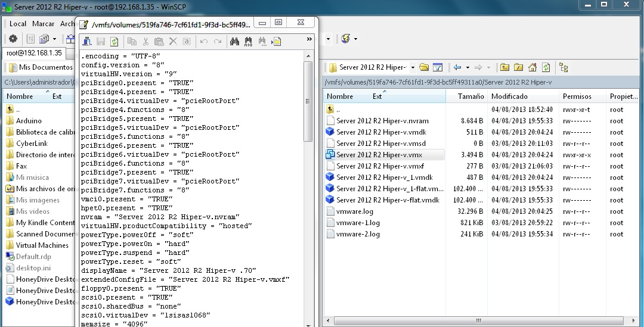
Task: Open the Marcar menu
Action: pos(43,24)
